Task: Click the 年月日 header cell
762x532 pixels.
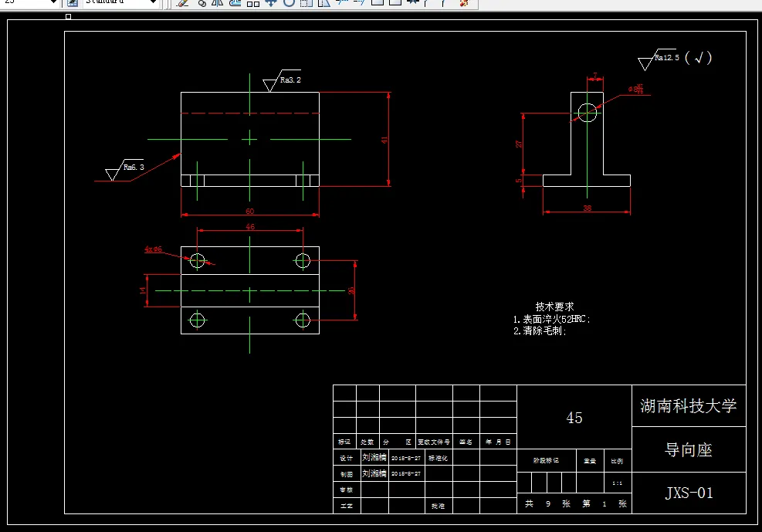Action: tap(498, 442)
